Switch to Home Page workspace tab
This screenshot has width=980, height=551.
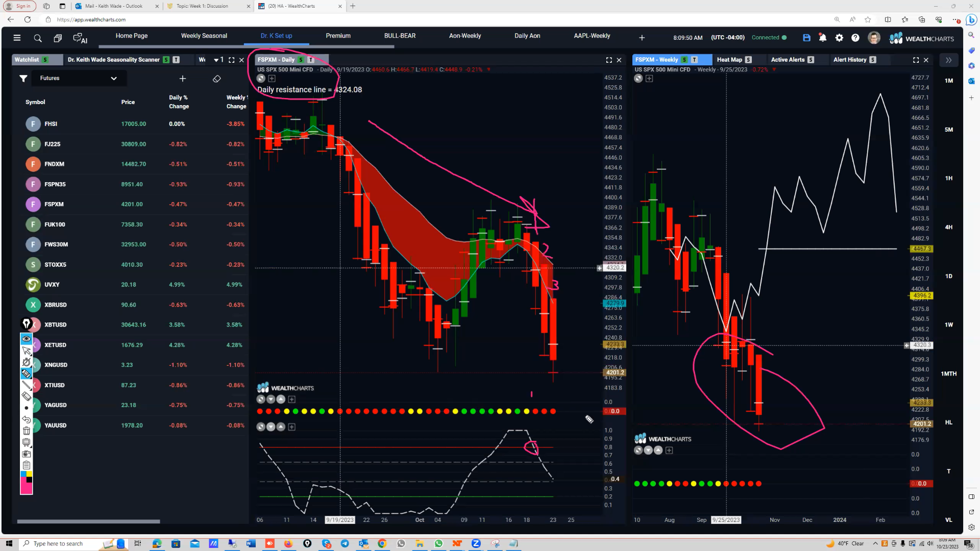(131, 36)
